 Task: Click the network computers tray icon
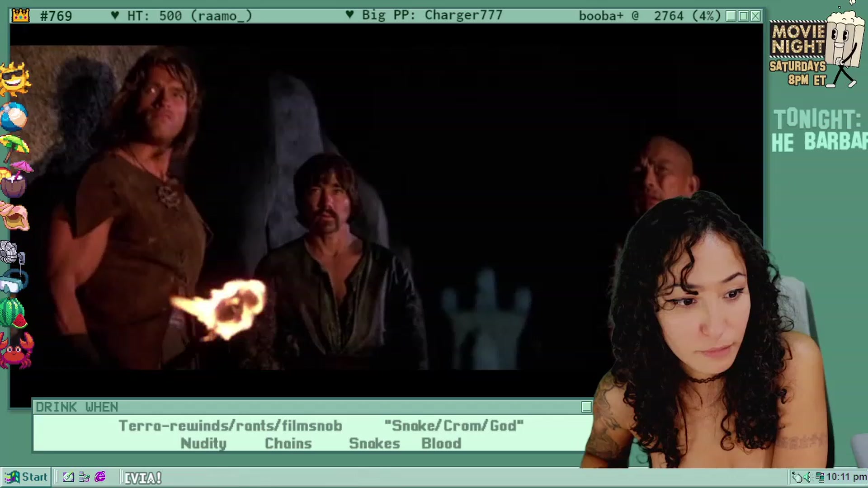tap(820, 477)
